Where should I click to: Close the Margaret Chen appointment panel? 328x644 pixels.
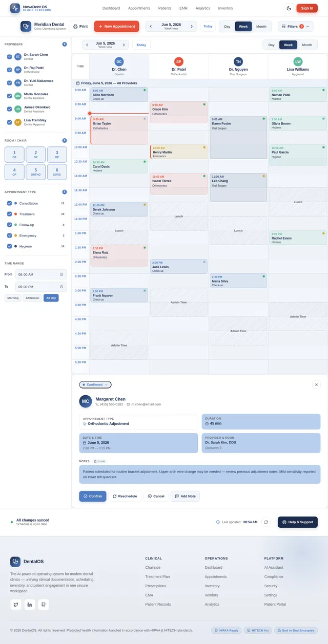point(316,384)
